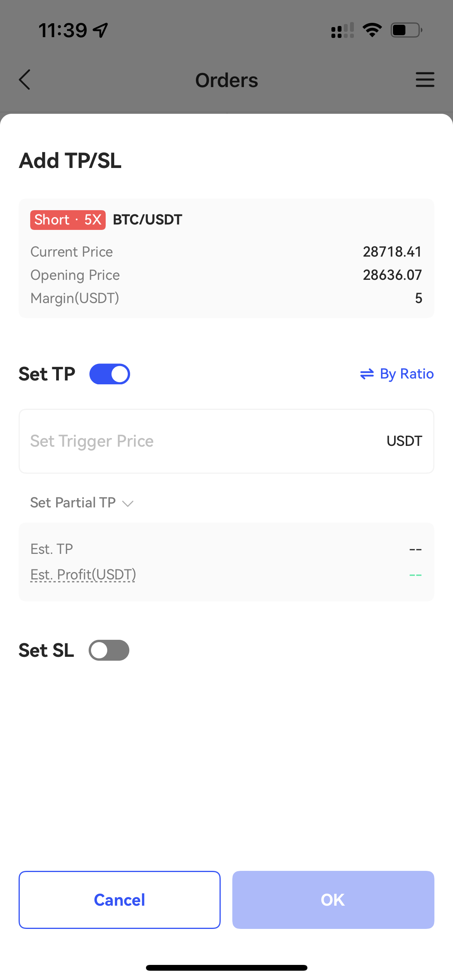The image size is (453, 980).
Task: Tap the cellular signal bars icon
Action: pos(343,30)
